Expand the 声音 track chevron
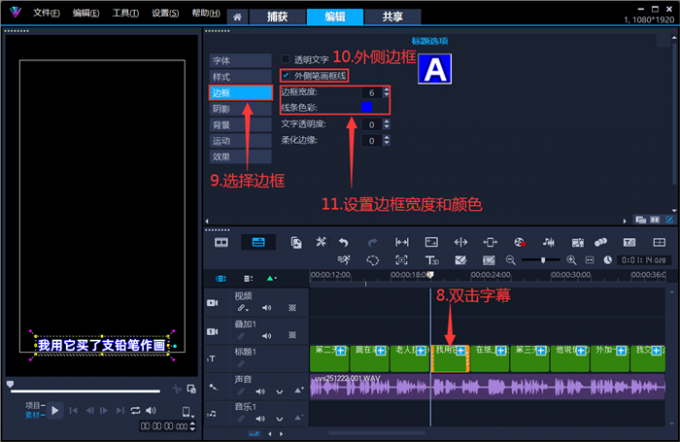The height and width of the screenshot is (442, 680). click(280, 392)
